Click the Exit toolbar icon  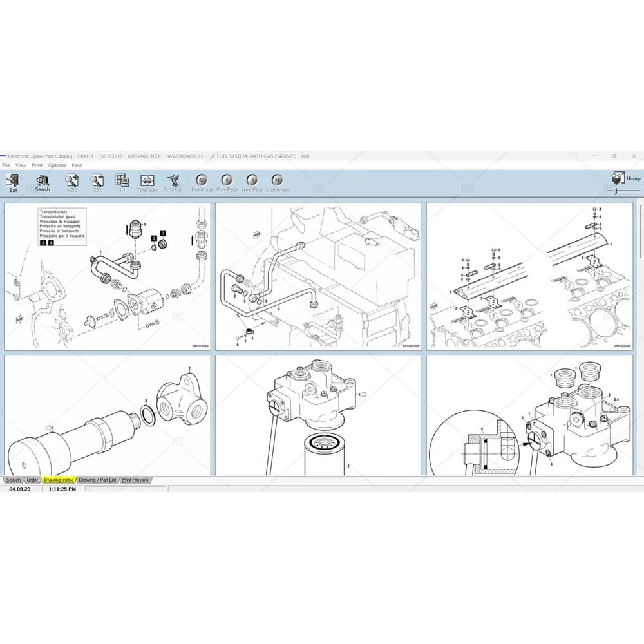[x=13, y=180]
